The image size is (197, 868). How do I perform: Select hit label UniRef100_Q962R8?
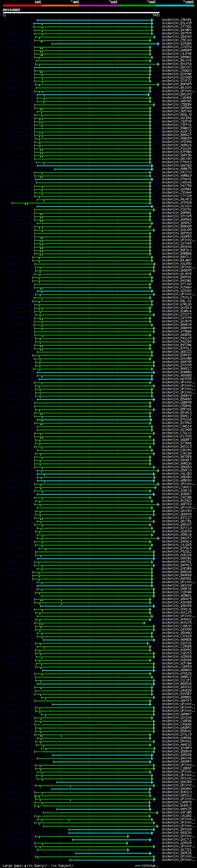pyautogui.click(x=177, y=782)
